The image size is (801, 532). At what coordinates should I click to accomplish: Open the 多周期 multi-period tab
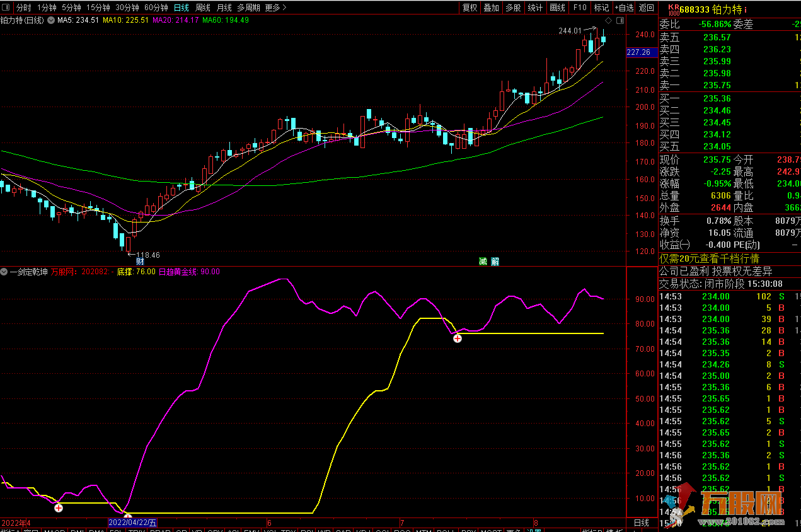249,8
